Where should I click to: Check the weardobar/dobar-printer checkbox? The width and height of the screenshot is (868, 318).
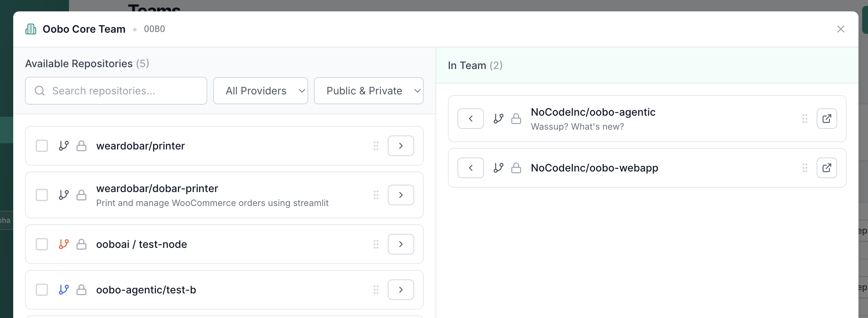click(42, 195)
